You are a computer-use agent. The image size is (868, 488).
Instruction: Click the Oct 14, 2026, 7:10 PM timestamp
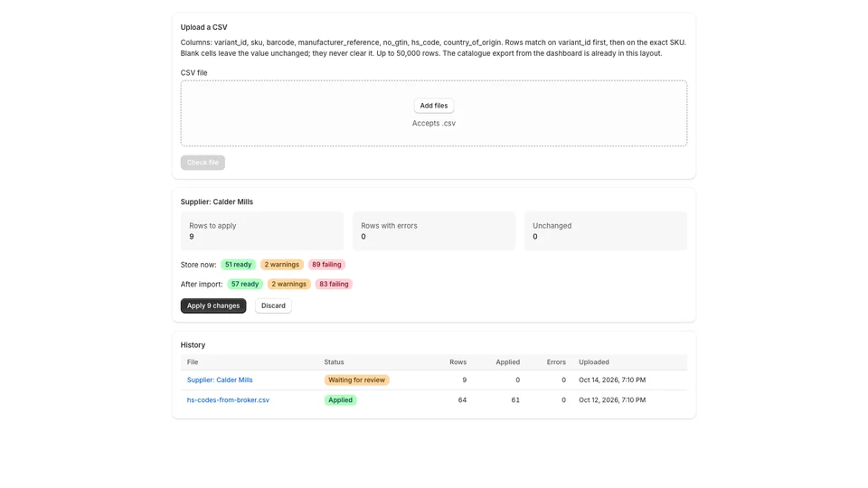pos(612,380)
